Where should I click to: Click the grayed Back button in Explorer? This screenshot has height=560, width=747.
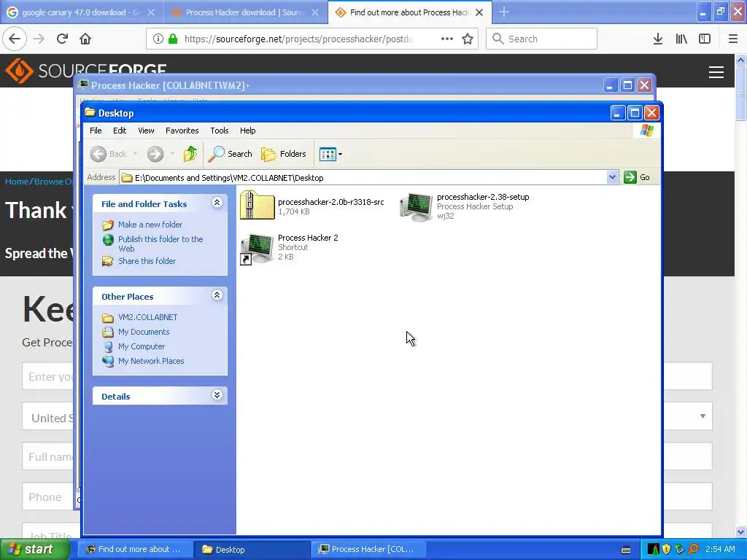pos(109,154)
